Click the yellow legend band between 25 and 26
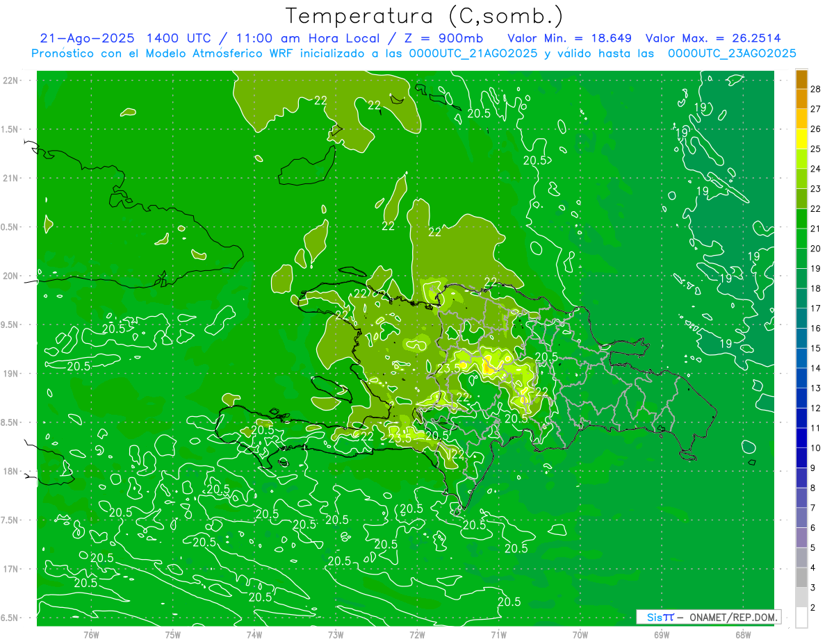Image resolution: width=834 pixels, height=644 pixels. tap(801, 139)
